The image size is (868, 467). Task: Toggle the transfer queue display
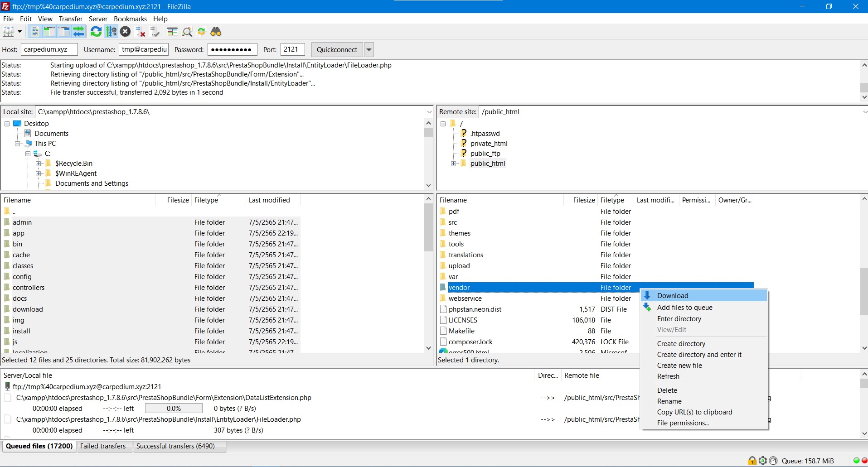(78, 32)
